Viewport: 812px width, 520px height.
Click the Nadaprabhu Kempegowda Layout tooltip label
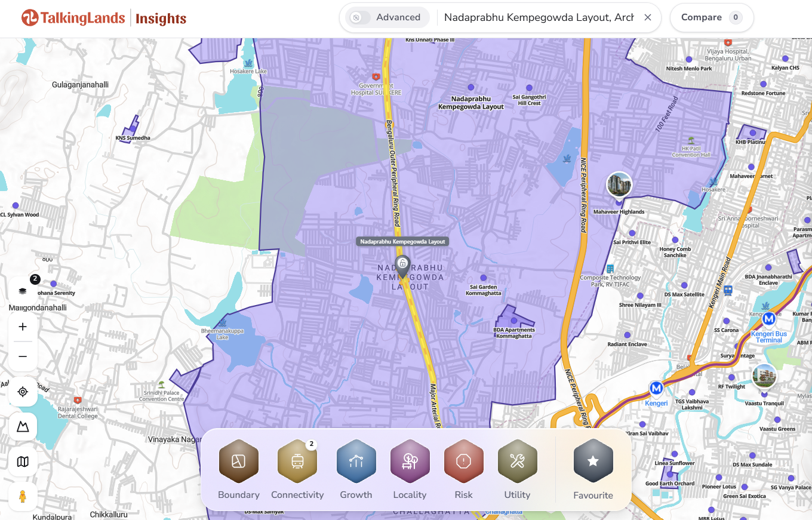pos(403,241)
